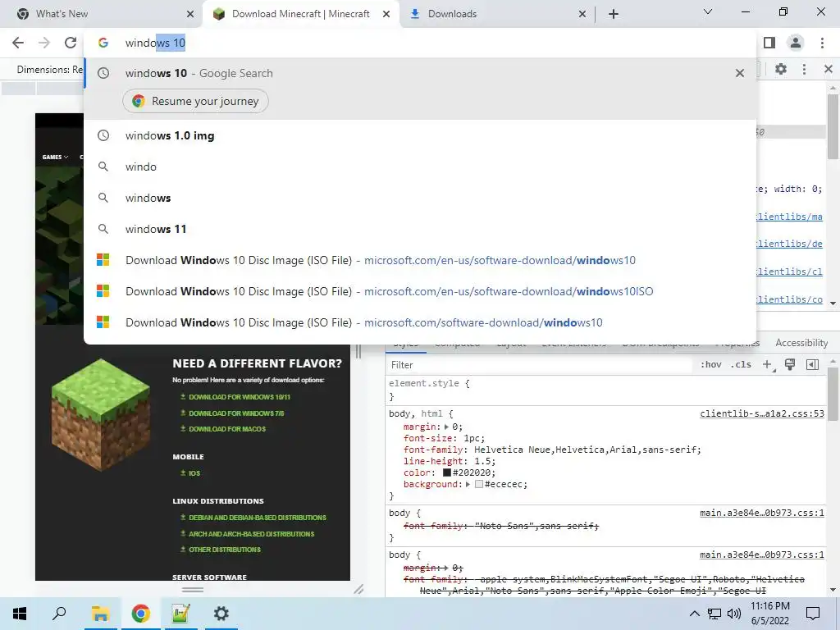The width and height of the screenshot is (840, 630).
Task: Open the tab search chevron
Action: coord(708,11)
